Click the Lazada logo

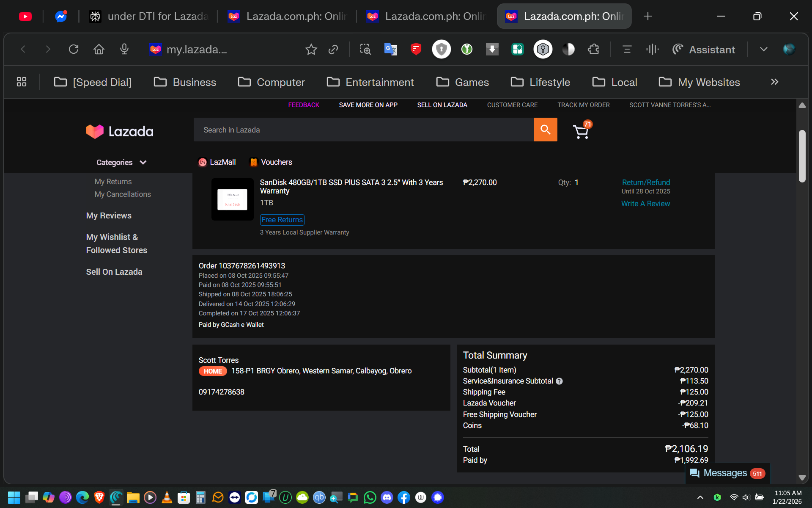tap(120, 131)
